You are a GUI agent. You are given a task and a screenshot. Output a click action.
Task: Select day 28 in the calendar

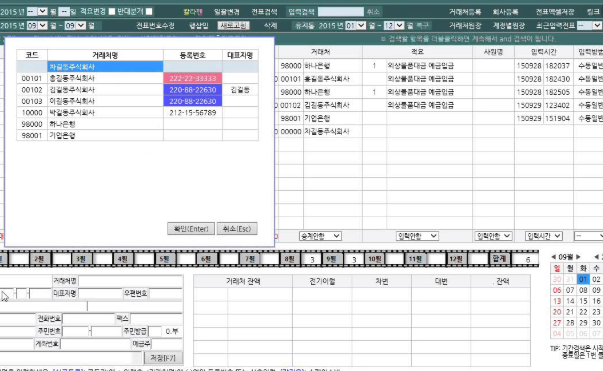point(570,323)
